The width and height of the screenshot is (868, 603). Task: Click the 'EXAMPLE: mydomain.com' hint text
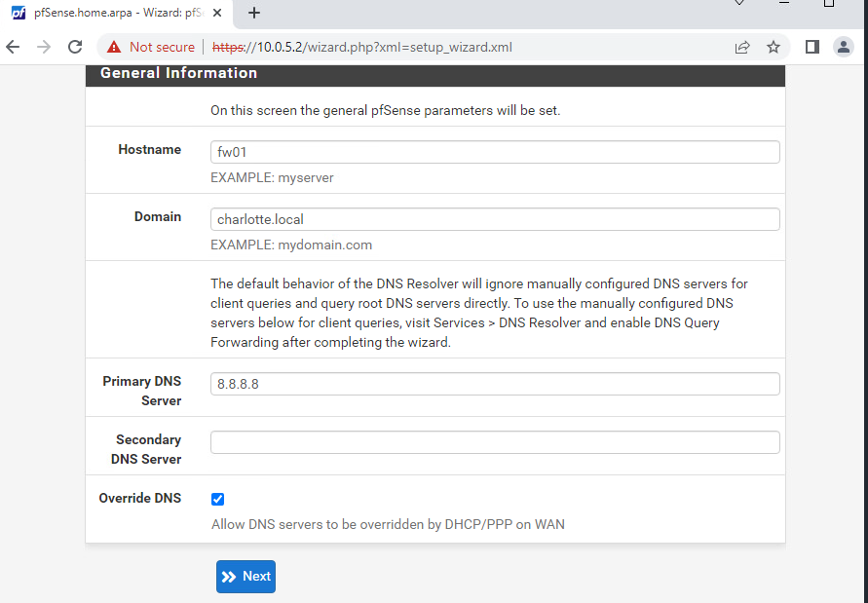pos(291,245)
